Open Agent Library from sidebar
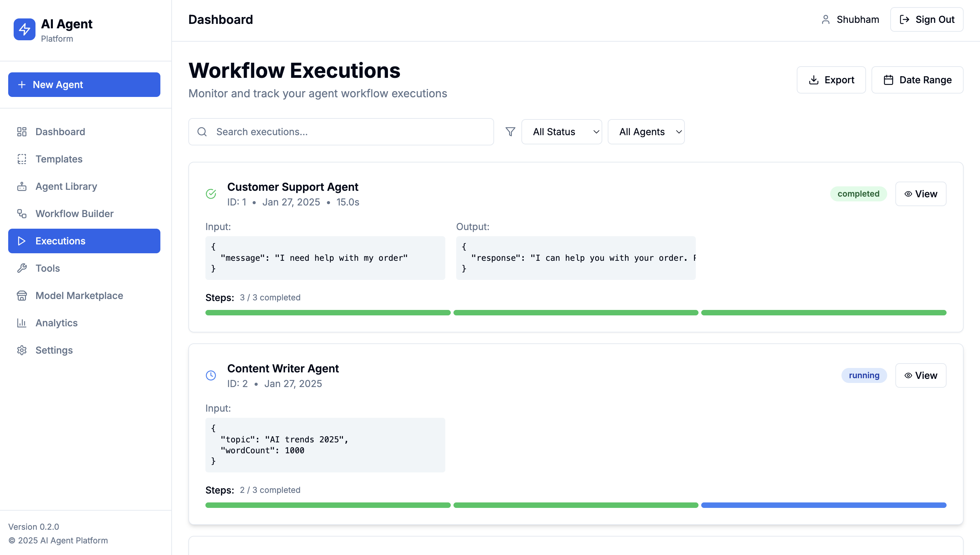Screen dimensions: 980x555 (x=66, y=186)
